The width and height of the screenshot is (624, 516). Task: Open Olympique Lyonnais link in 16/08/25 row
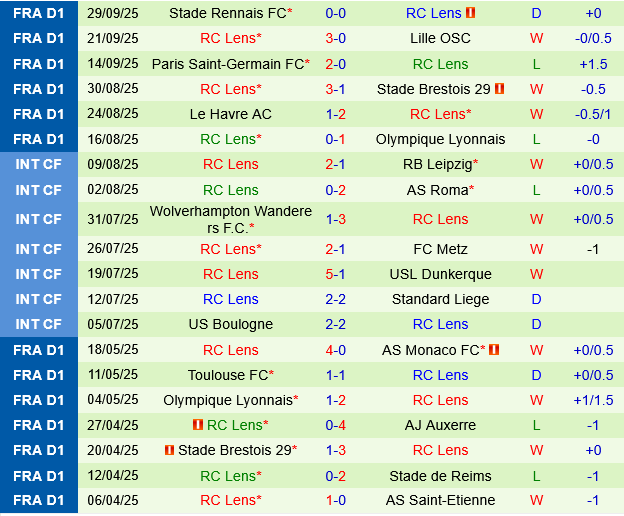tap(440, 139)
